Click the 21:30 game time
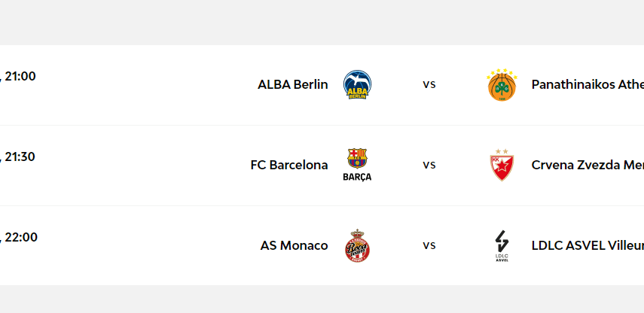 click(20, 156)
